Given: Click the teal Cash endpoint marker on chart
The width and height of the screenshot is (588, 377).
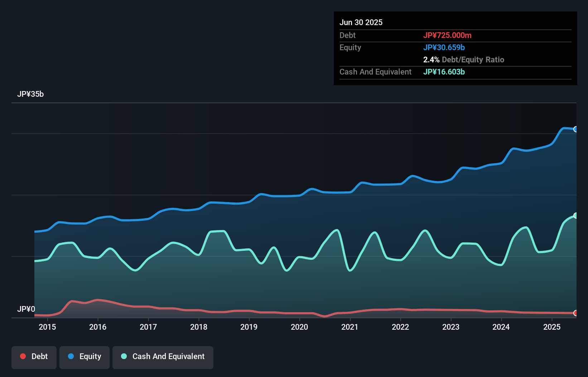Looking at the screenshot, I should pyautogui.click(x=576, y=215).
